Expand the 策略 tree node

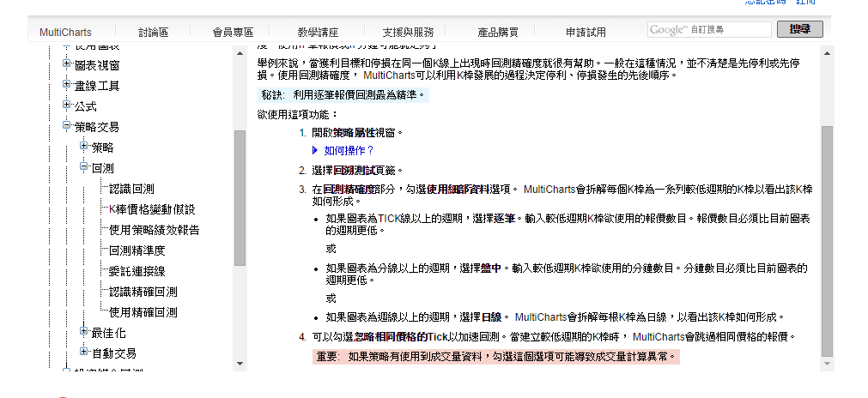coord(83,146)
